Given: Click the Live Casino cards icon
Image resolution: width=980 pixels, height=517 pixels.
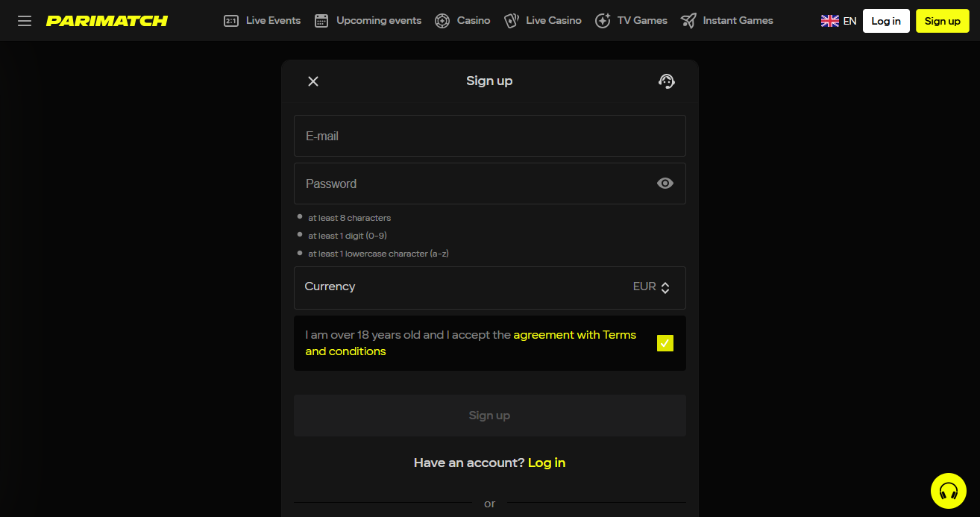Looking at the screenshot, I should tap(512, 21).
